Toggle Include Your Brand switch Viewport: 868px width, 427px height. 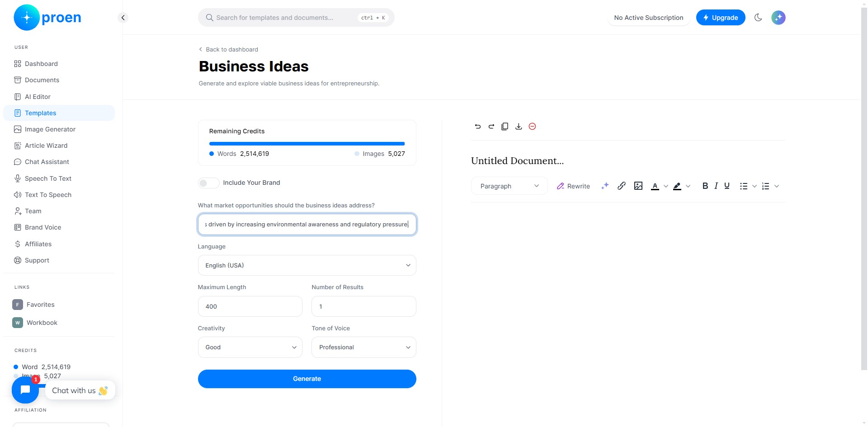(208, 183)
